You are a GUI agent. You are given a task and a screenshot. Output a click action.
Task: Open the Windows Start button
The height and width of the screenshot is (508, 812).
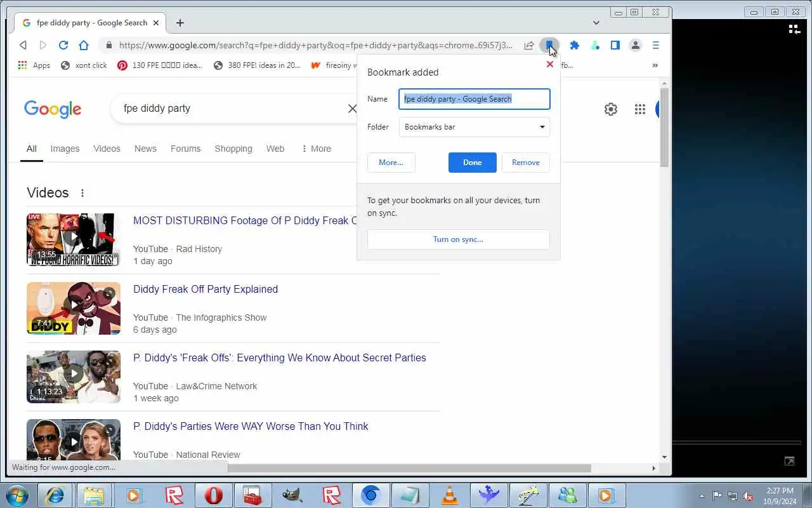coord(16,495)
